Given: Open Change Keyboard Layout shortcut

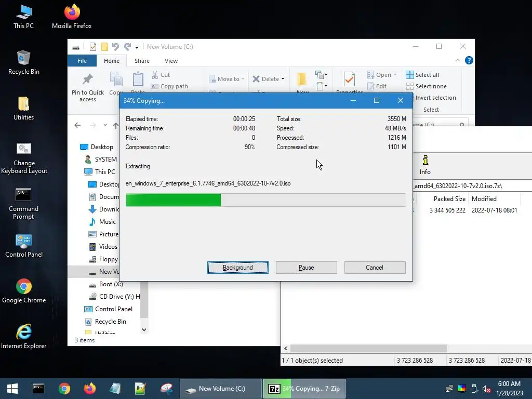Looking at the screenshot, I should coord(24,158).
